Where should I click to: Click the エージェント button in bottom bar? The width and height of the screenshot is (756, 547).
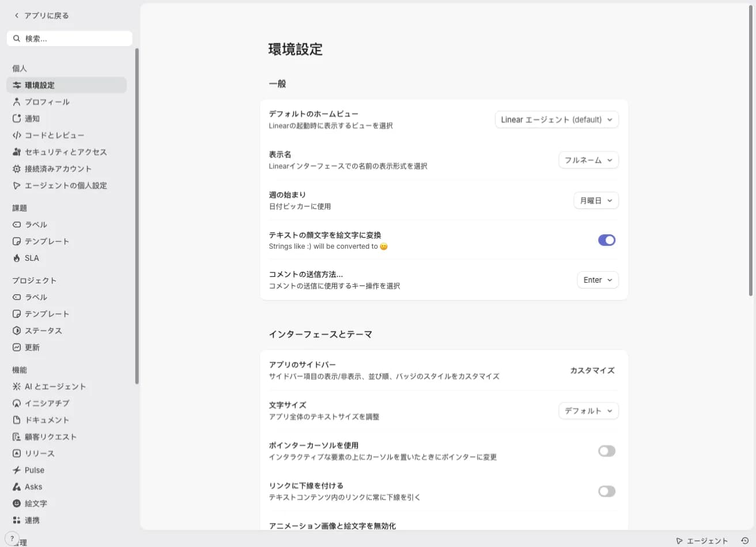pos(702,541)
